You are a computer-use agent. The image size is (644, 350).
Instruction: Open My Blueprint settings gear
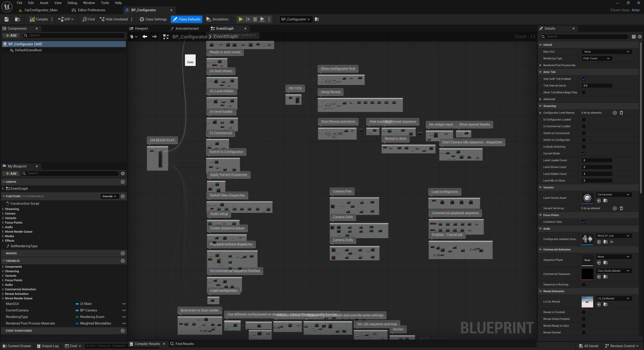coord(122,173)
